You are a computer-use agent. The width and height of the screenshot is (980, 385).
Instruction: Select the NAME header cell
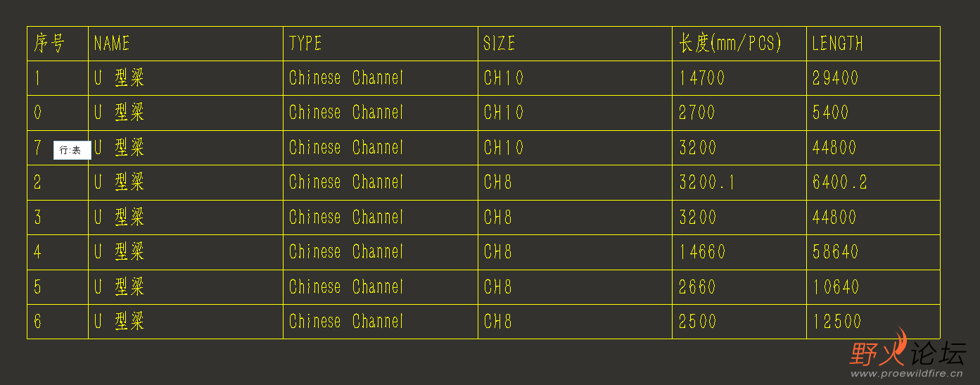click(186, 44)
